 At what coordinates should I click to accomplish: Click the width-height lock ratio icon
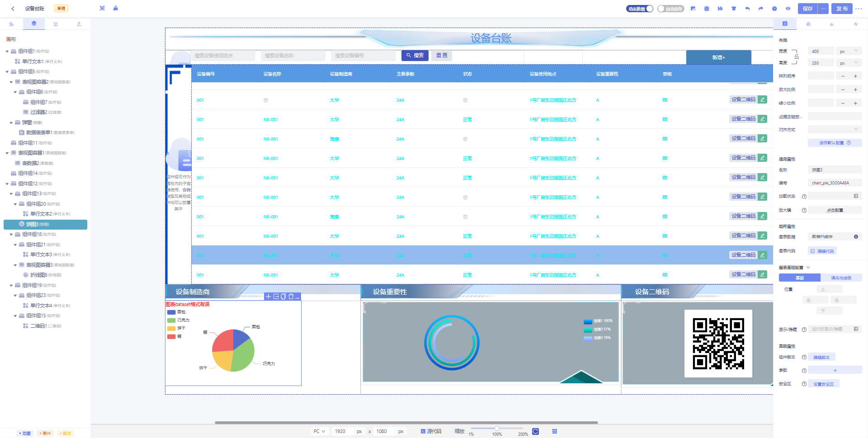(797, 57)
